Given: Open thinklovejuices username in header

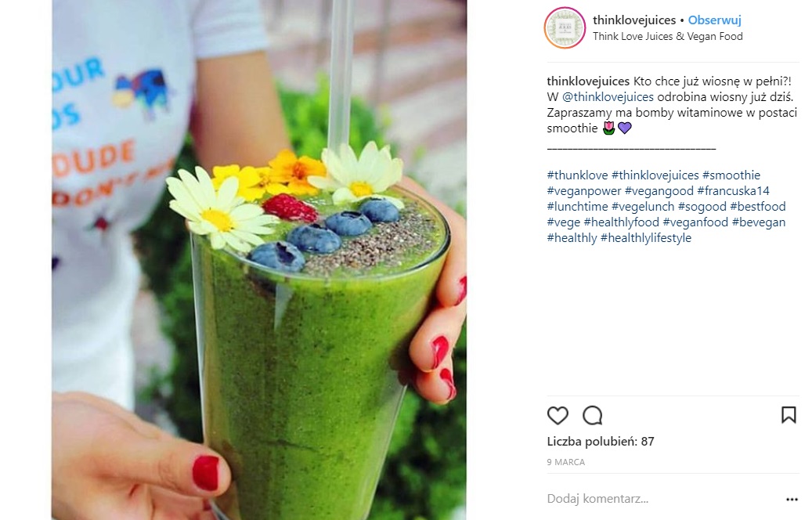Looking at the screenshot, I should click(634, 20).
